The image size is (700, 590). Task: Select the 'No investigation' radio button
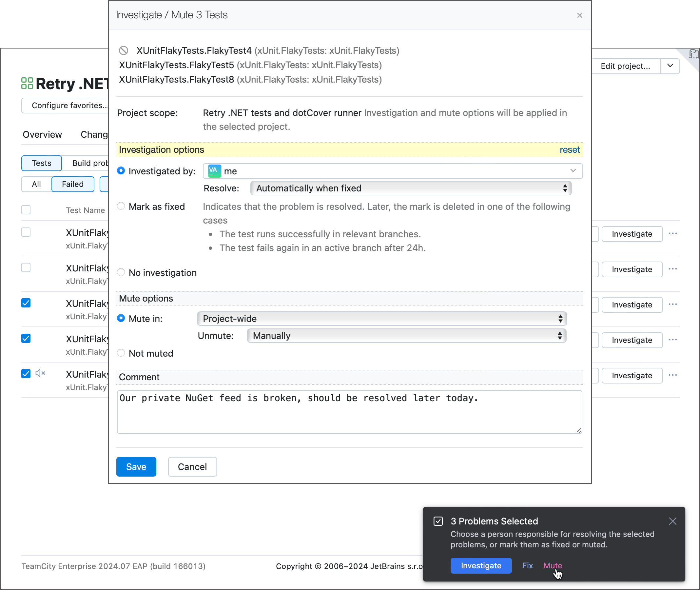coord(122,272)
